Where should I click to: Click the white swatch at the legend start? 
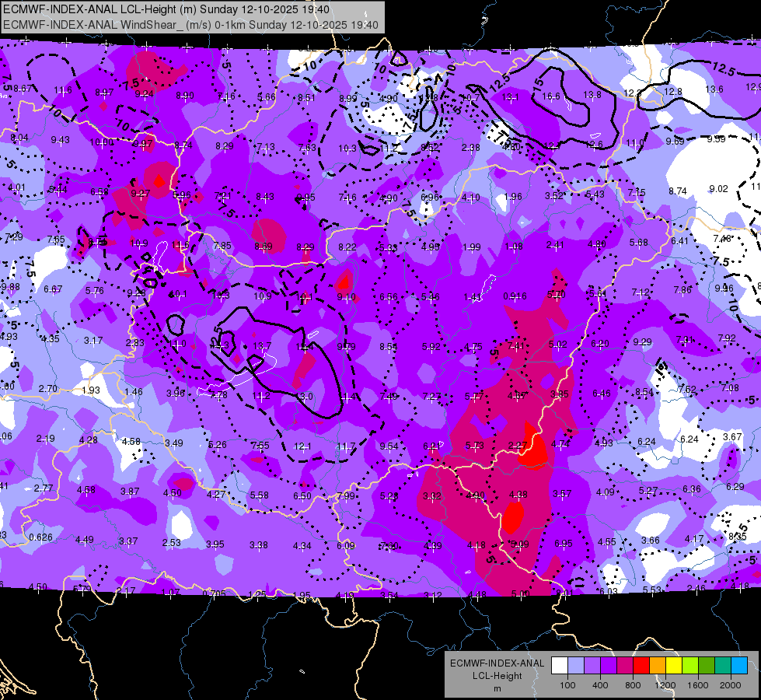tap(559, 665)
